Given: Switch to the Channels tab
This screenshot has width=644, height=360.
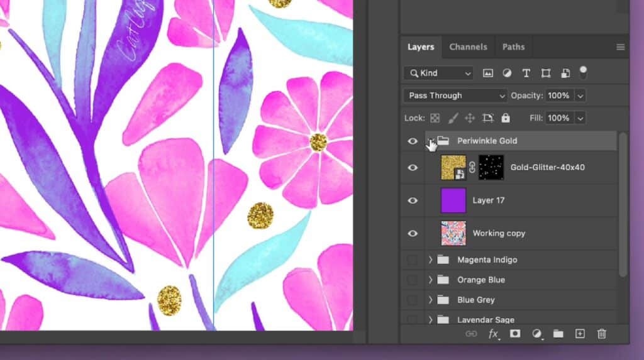Looking at the screenshot, I should click(x=468, y=46).
